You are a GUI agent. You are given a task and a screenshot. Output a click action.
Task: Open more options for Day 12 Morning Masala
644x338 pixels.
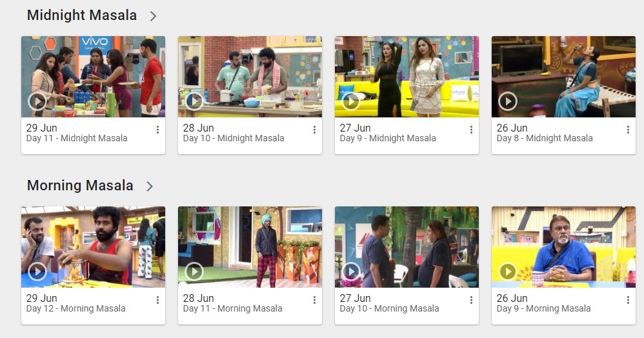coord(157,300)
